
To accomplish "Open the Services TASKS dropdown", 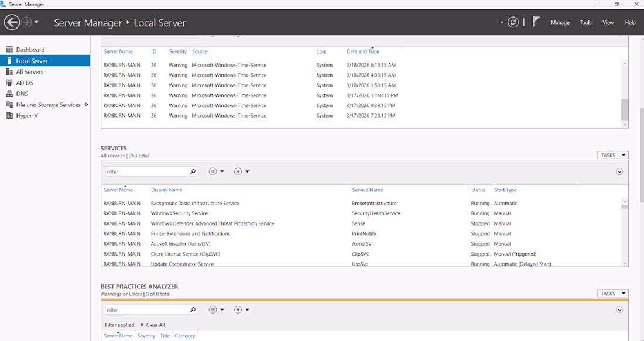I will (613, 155).
